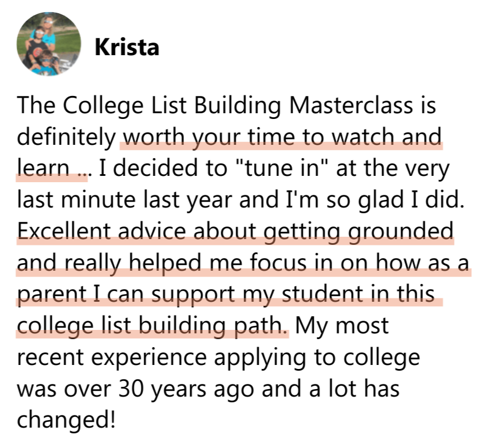Click the name Krista
The width and height of the screenshot is (504, 446).
click(x=126, y=47)
